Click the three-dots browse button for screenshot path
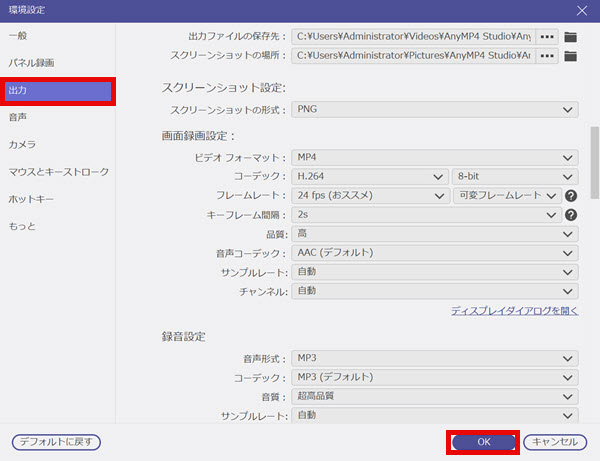Viewport: 600px width, 461px height. click(x=547, y=56)
